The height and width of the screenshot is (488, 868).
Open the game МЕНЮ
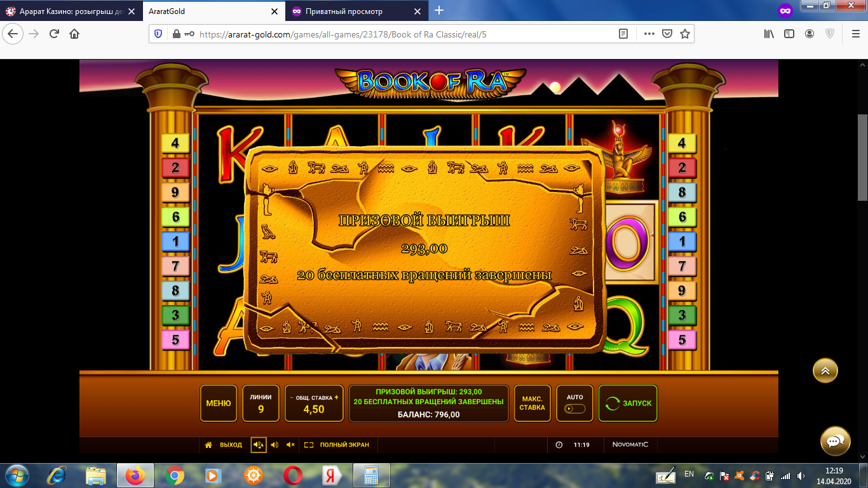[x=219, y=403]
